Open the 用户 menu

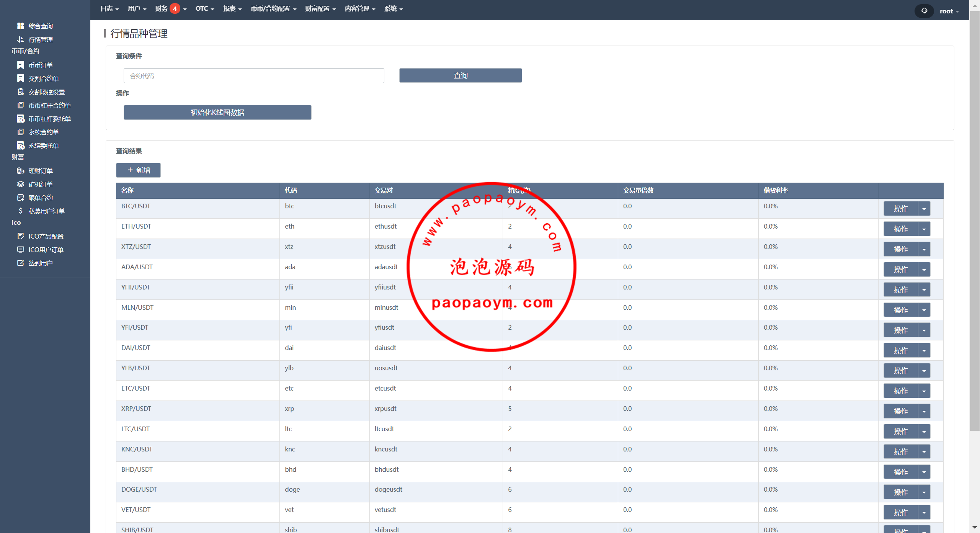(x=137, y=8)
